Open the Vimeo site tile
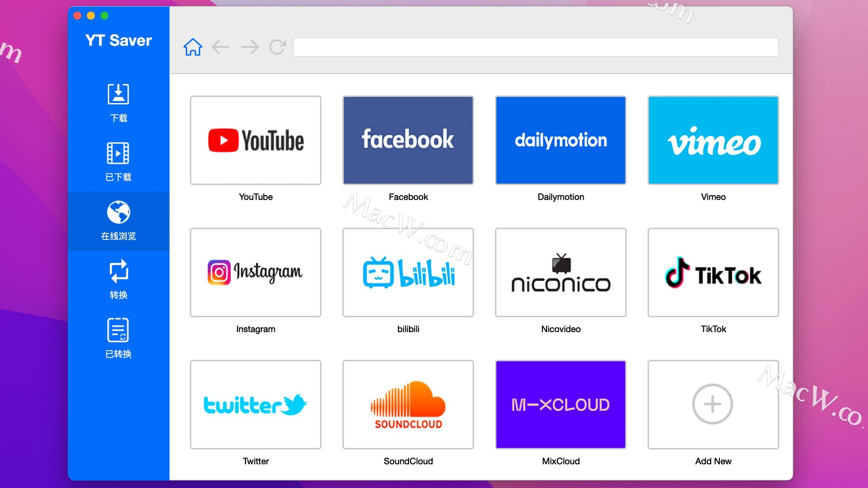The height and width of the screenshot is (488, 868). tap(713, 140)
